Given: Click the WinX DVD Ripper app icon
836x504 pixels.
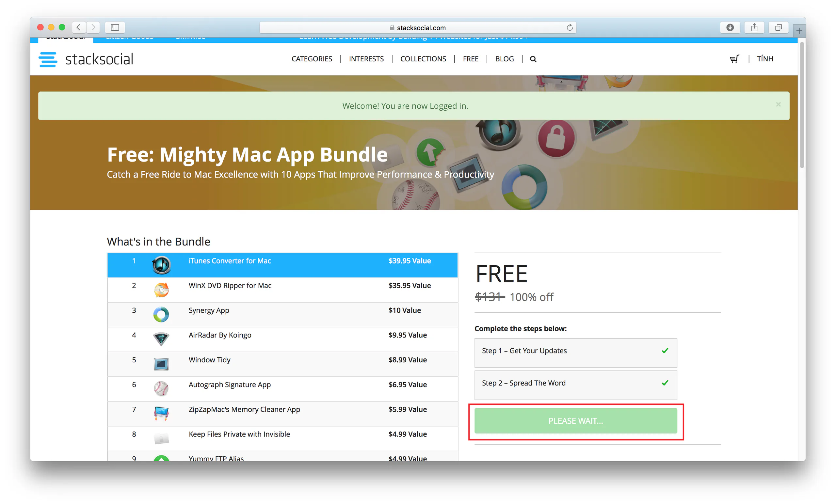Looking at the screenshot, I should pos(161,290).
